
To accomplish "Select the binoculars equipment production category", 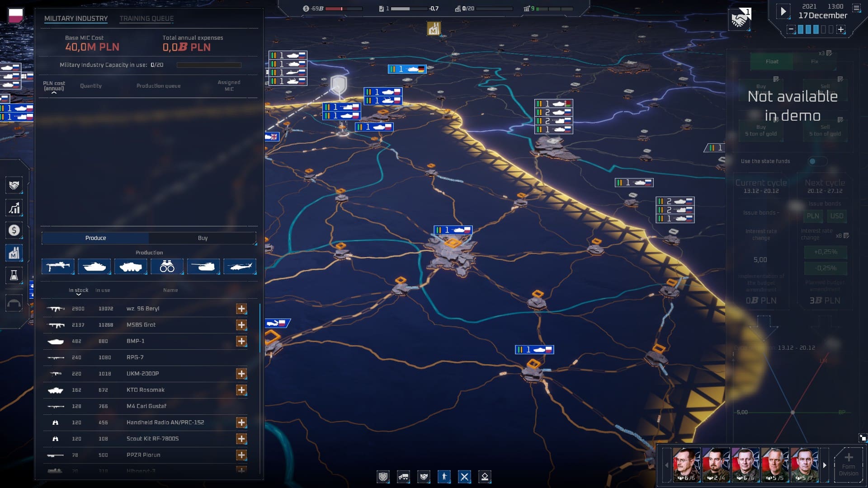I will [167, 267].
